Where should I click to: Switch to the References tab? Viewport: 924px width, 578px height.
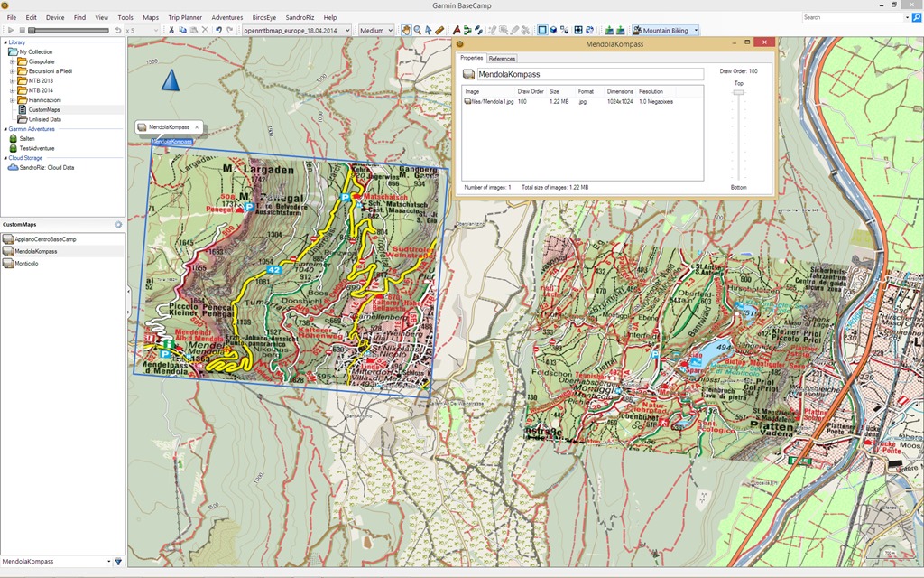(x=502, y=59)
